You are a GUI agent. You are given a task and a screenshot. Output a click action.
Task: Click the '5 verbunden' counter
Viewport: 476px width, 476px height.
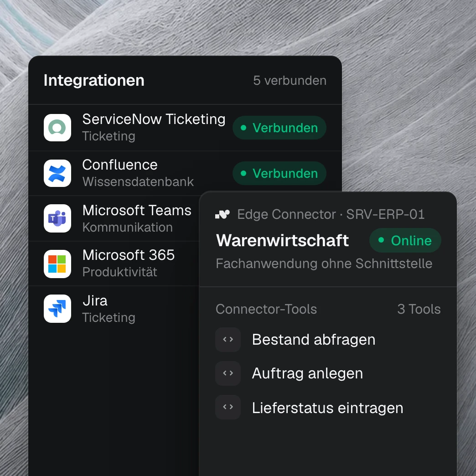290,81
